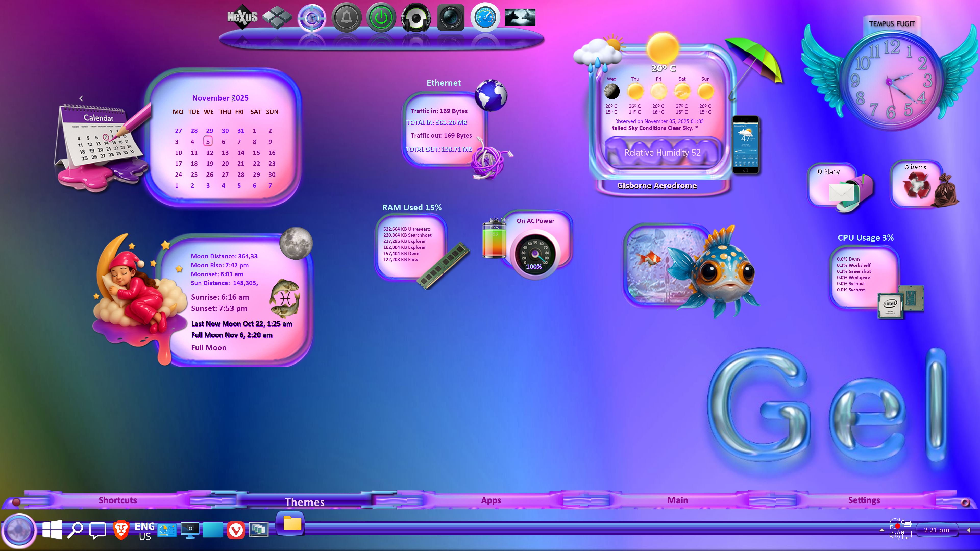Click the ENG US language indicator

pyautogui.click(x=144, y=531)
